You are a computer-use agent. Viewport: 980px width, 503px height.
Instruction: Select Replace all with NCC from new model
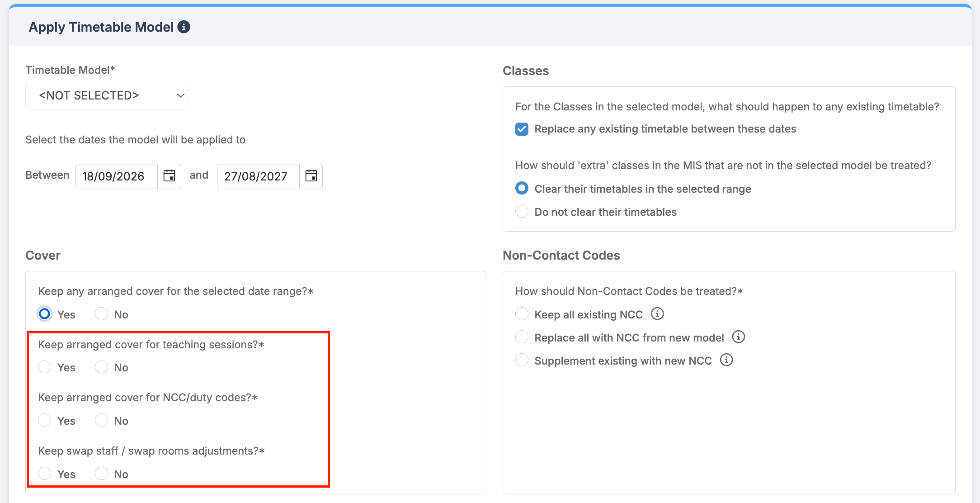(x=522, y=337)
